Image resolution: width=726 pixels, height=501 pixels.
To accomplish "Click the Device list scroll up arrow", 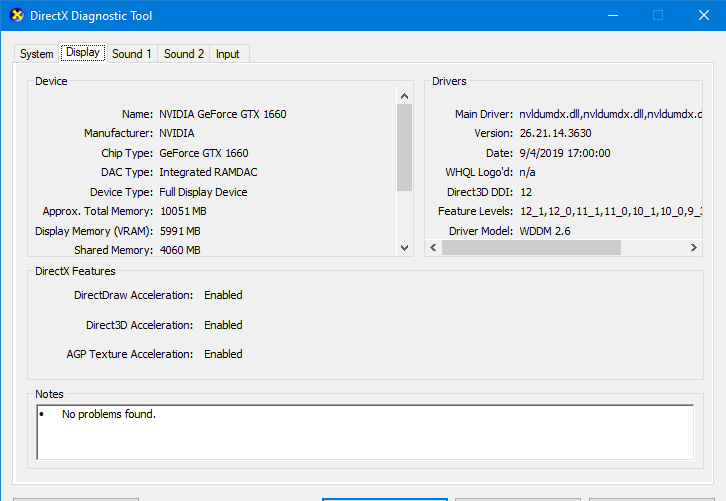I will pyautogui.click(x=404, y=95).
